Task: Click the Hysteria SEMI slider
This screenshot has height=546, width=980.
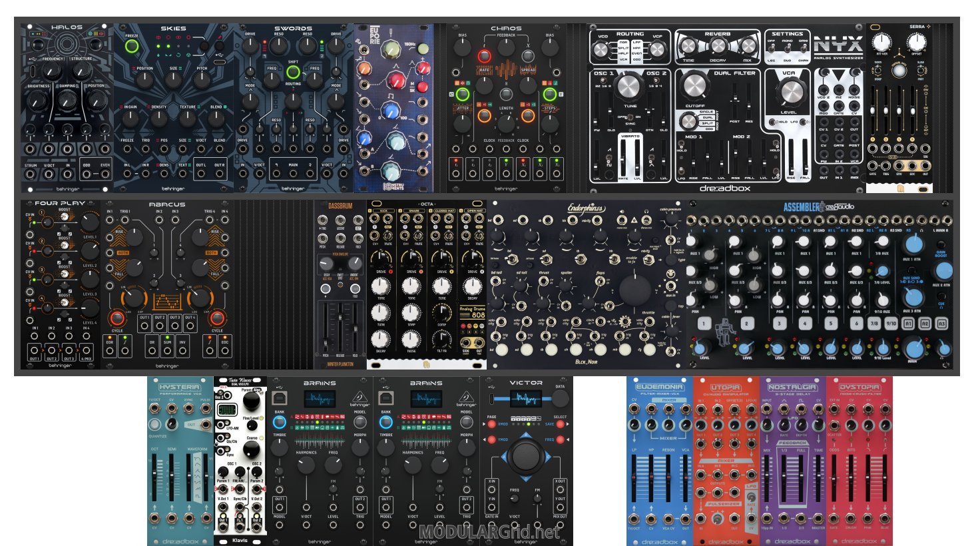Action: pos(171,478)
